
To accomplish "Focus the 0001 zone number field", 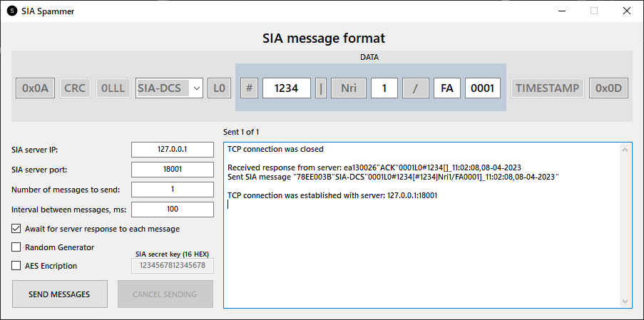I will (x=483, y=88).
